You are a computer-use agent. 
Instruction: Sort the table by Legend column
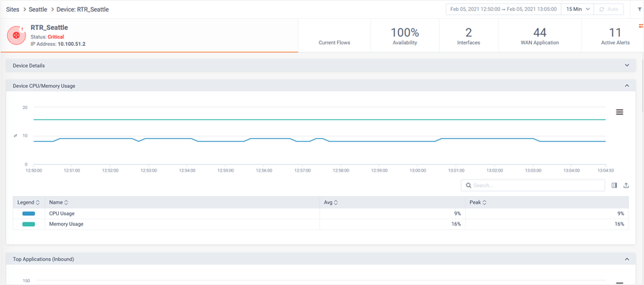tap(28, 202)
